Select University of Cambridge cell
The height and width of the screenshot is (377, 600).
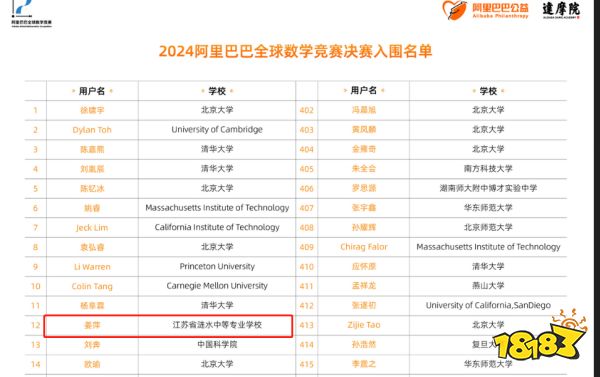click(x=217, y=129)
